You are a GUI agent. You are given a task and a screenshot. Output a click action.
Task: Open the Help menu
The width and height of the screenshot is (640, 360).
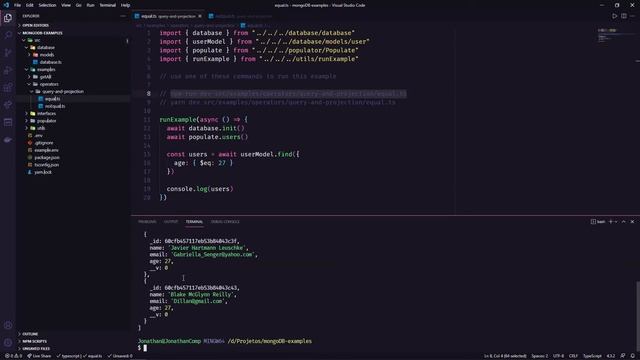(x=125, y=5)
